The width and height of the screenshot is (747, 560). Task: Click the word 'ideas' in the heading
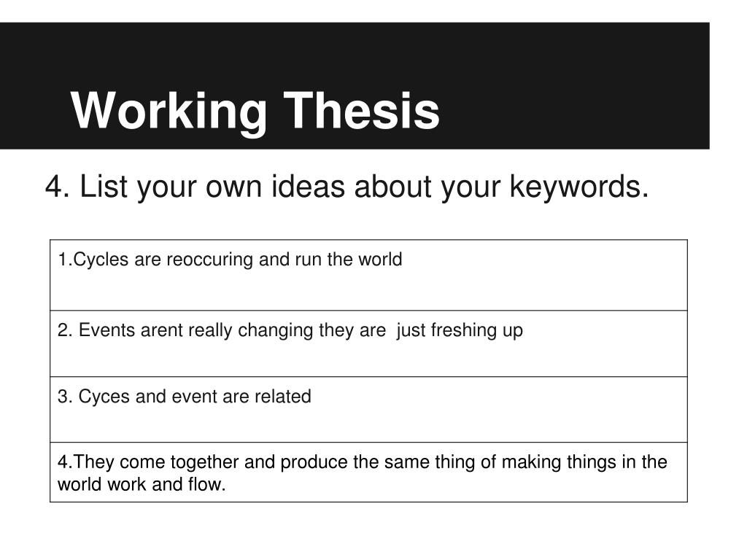309,186
